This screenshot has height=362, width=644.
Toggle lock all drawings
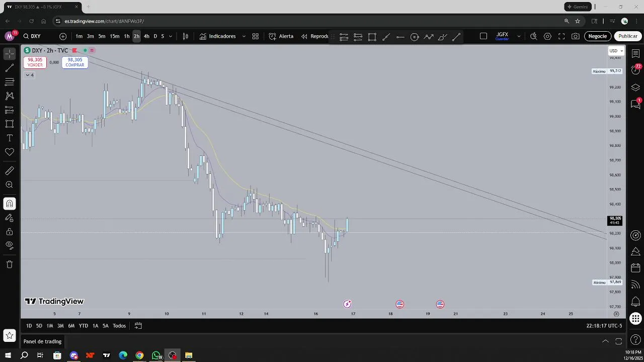(10, 232)
